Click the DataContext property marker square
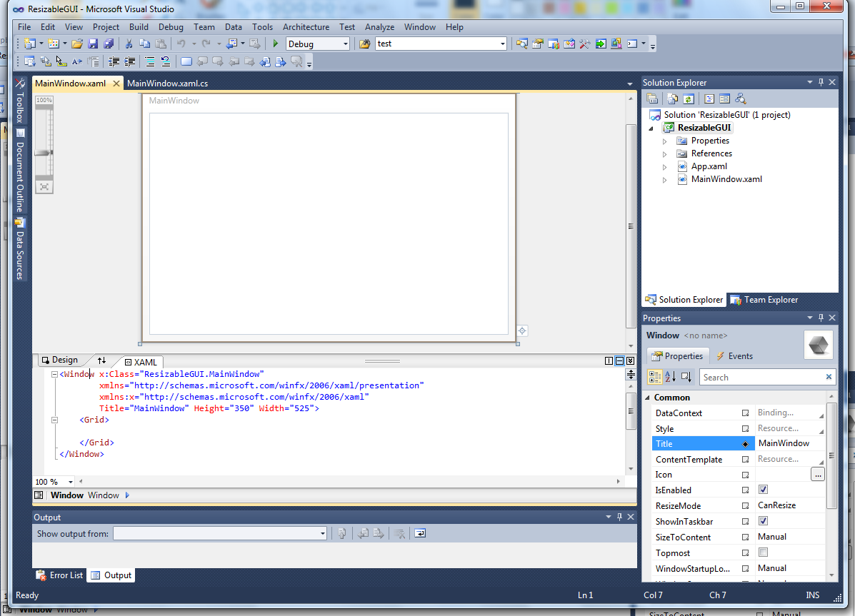The width and height of the screenshot is (855, 616). pyautogui.click(x=746, y=413)
